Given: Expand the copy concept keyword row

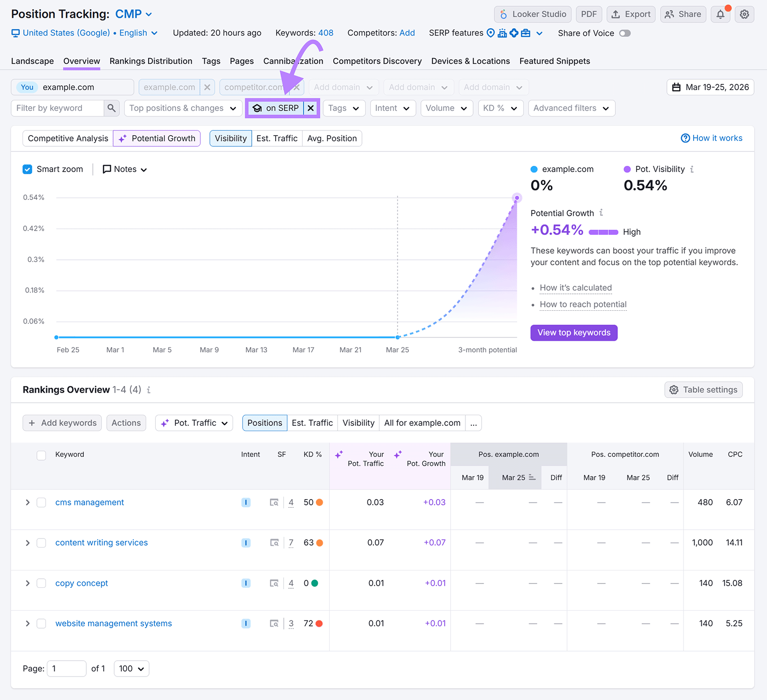Looking at the screenshot, I should click(x=27, y=583).
